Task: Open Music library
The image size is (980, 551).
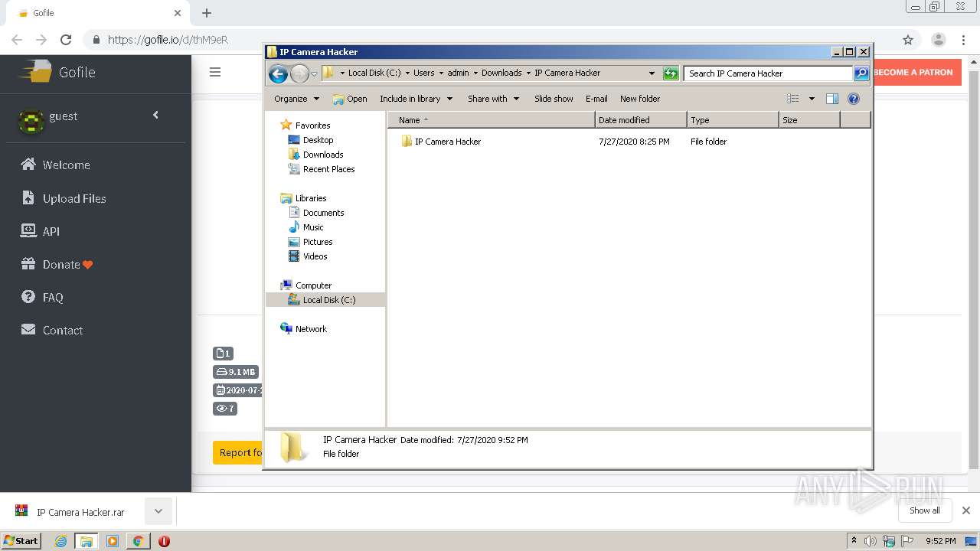Action: (x=306, y=227)
